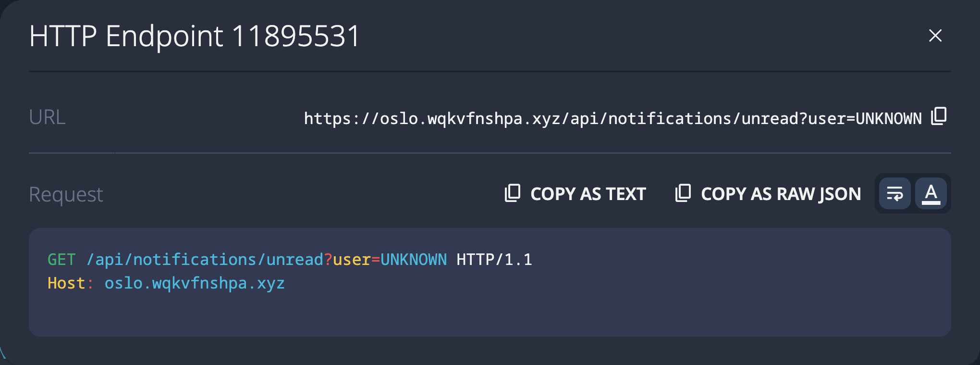This screenshot has width=980, height=365.
Task: Toggle syntax highlighting with the A icon
Action: [931, 194]
